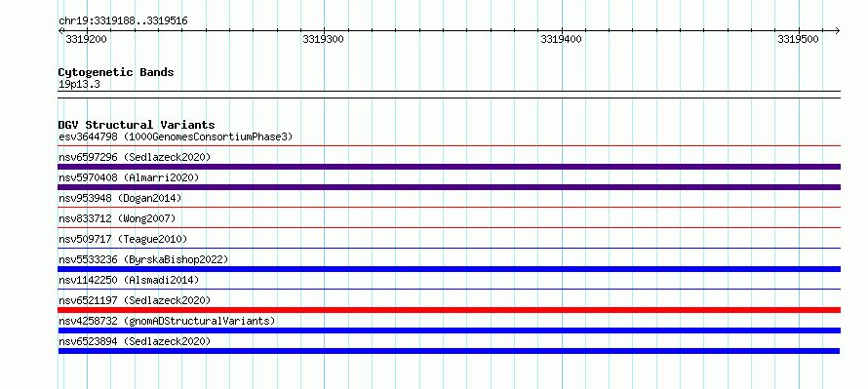The height and width of the screenshot is (389, 868).
Task: Click the nsv4258732 (gnomADStructuralVariants) label
Action: click(x=167, y=321)
